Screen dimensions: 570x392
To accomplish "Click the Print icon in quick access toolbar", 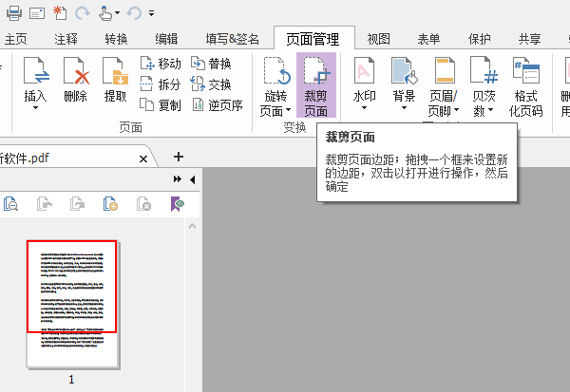I will click(x=14, y=13).
